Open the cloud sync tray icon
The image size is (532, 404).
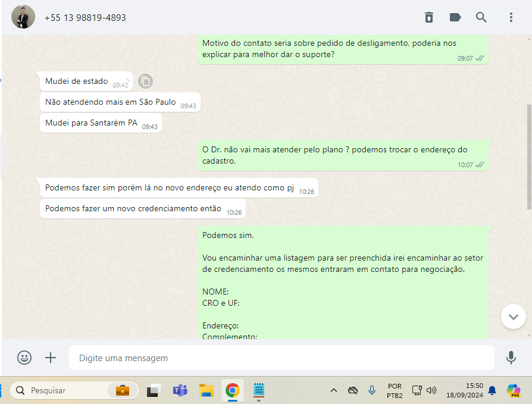[353, 390]
